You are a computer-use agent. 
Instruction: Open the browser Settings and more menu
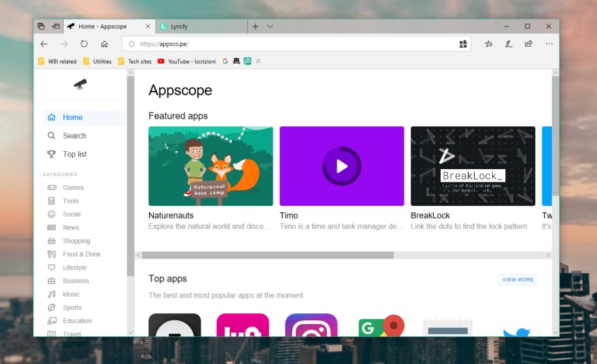[549, 44]
